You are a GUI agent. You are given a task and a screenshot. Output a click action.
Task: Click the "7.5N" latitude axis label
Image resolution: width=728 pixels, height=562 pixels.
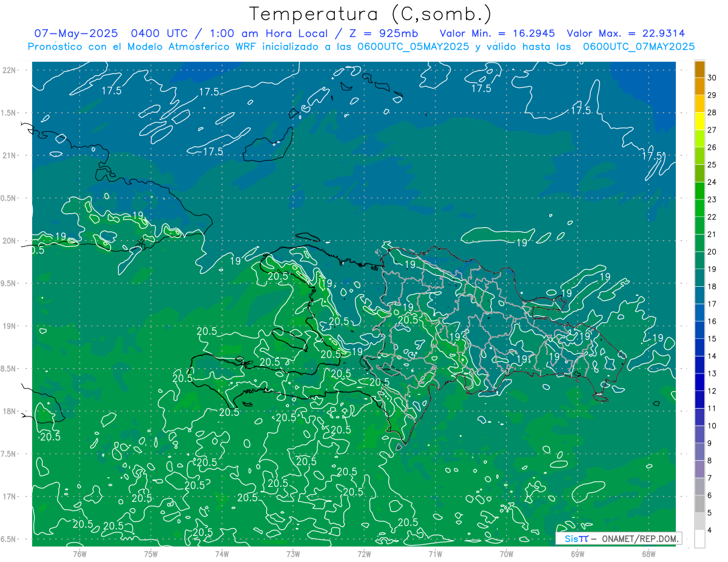(x=9, y=454)
